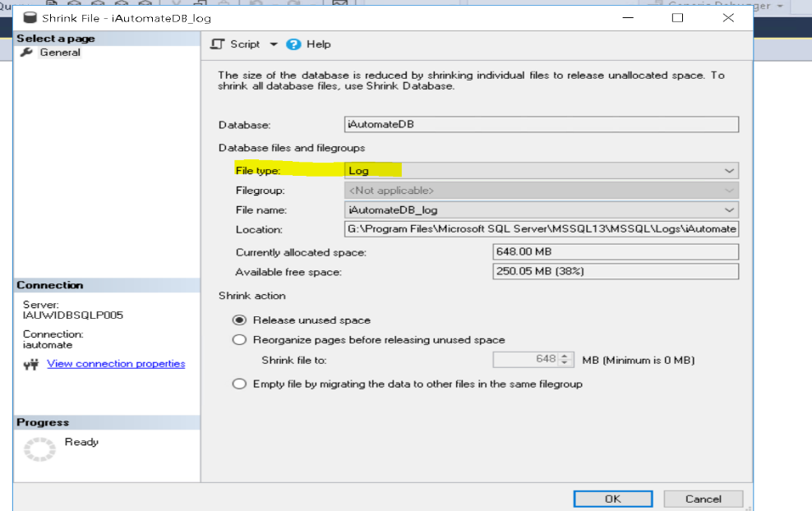The image size is (812, 511).
Task: Select the General page in the list
Action: (60, 53)
